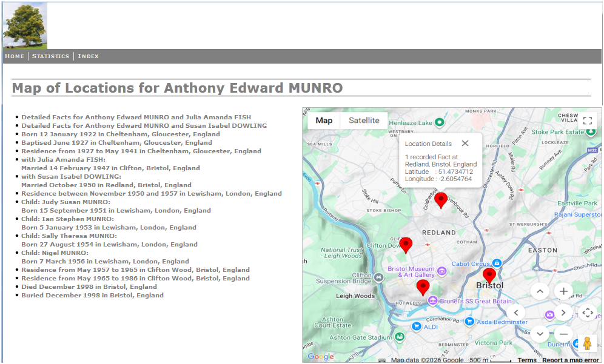Pan the map to the left
This screenshot has height=364, width=604.
click(516, 313)
